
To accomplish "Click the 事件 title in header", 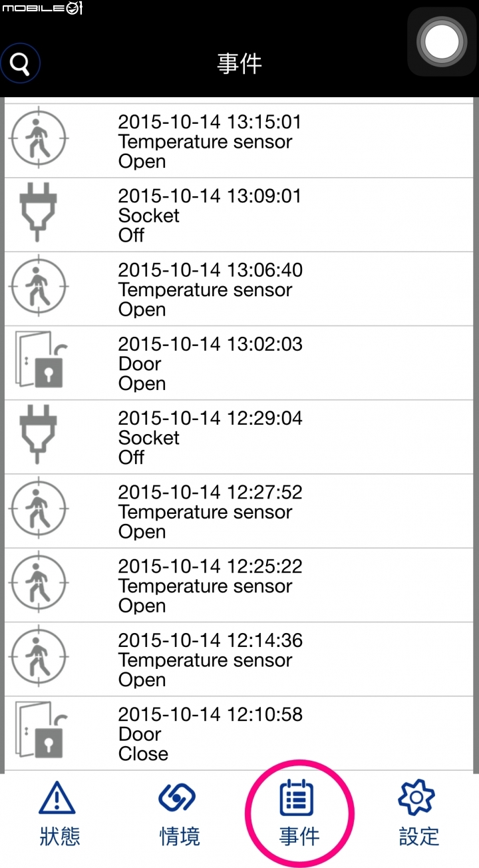I will click(239, 64).
